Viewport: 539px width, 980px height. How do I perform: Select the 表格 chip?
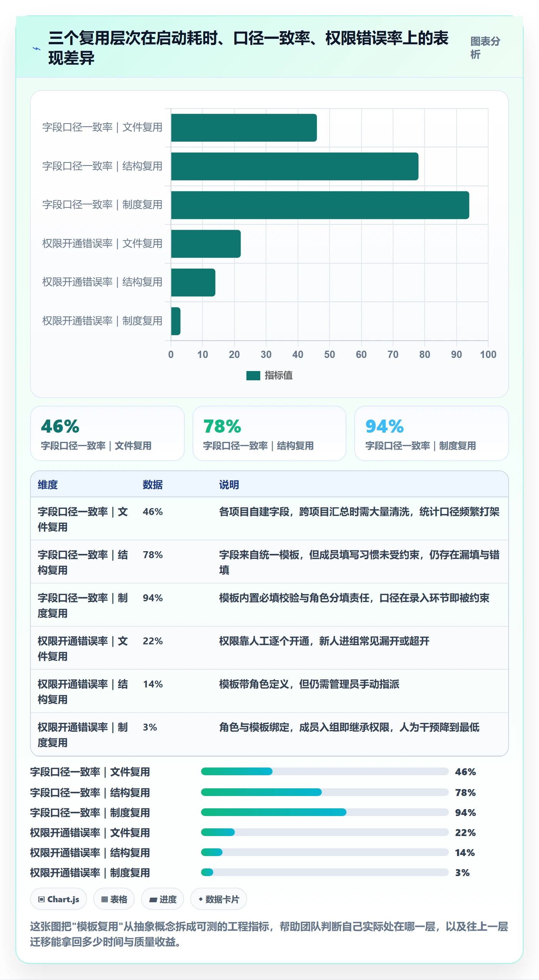[114, 899]
